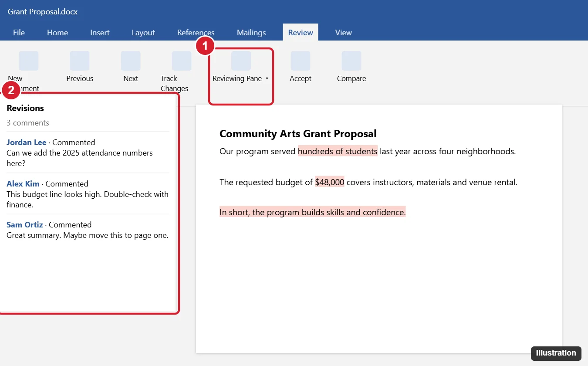Switch to the Home ribbon tab
Viewport: 588px width, 366px height.
57,32
